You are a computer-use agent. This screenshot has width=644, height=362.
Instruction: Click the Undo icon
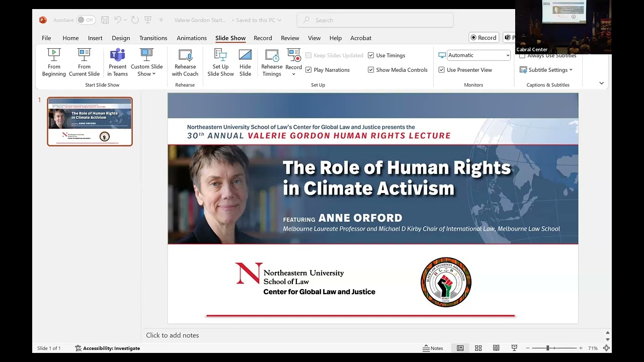118,20
